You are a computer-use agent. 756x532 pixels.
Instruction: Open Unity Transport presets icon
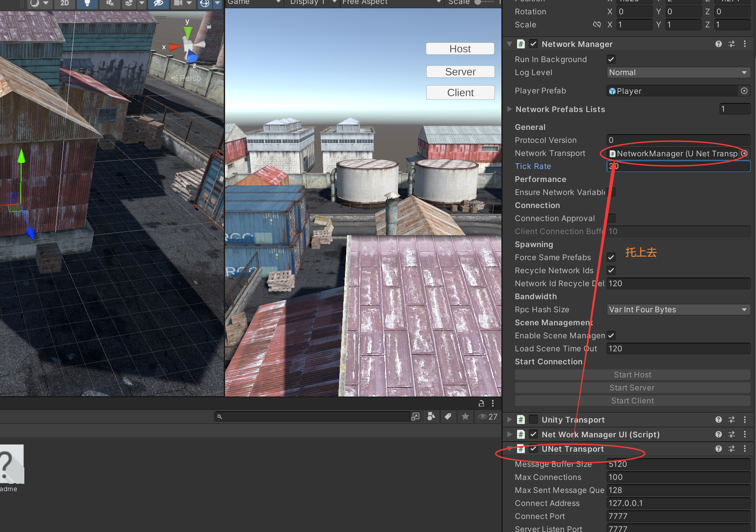pyautogui.click(x=732, y=420)
